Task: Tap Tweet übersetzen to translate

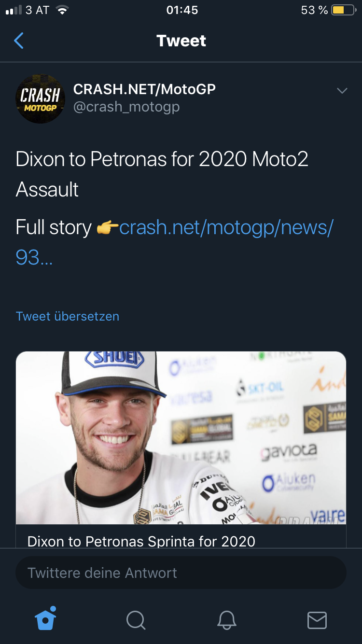Action: coord(68,316)
